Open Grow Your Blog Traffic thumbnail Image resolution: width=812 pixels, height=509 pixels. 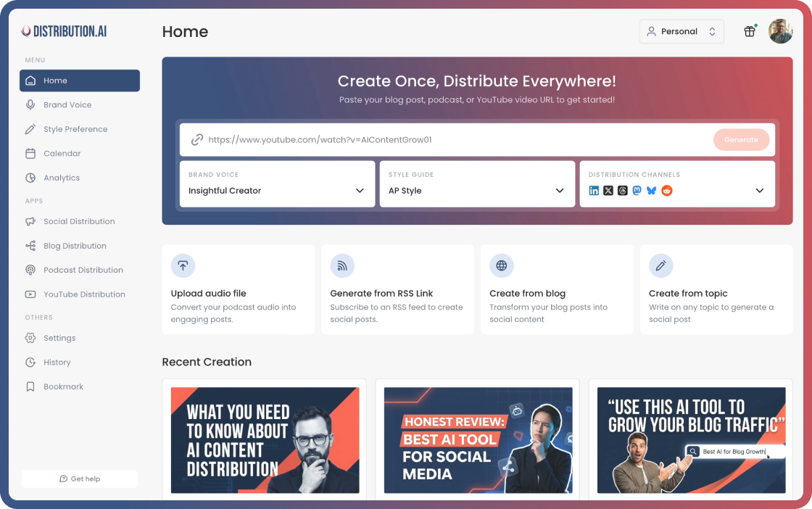tap(692, 440)
